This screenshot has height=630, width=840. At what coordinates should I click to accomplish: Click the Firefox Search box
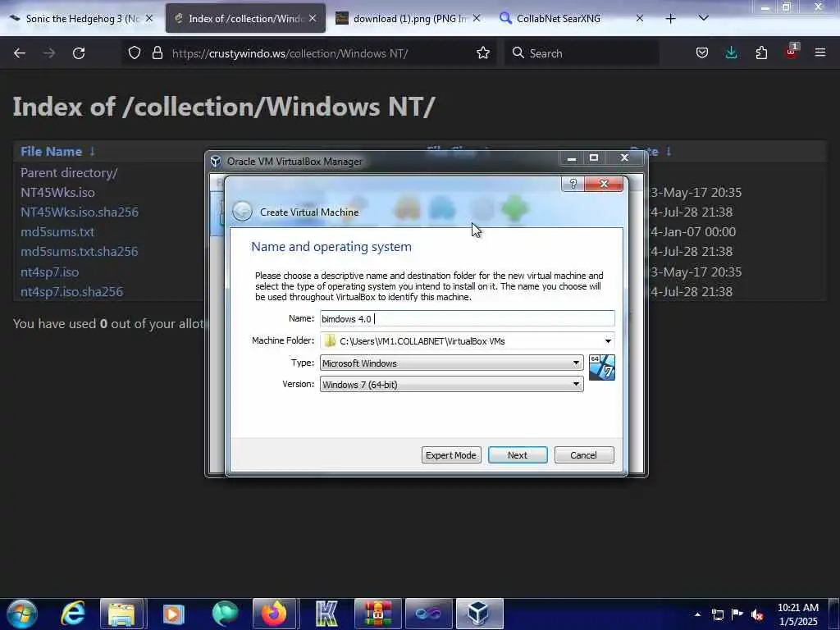click(582, 53)
